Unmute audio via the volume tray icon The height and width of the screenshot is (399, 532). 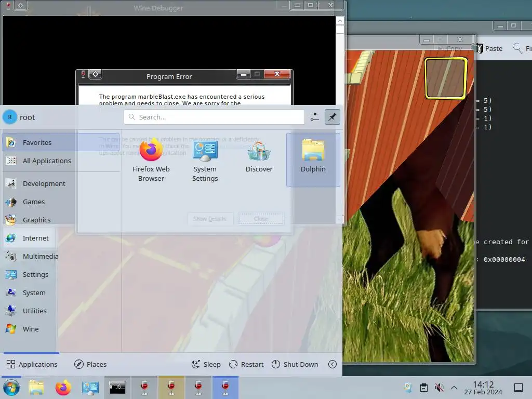click(439, 388)
